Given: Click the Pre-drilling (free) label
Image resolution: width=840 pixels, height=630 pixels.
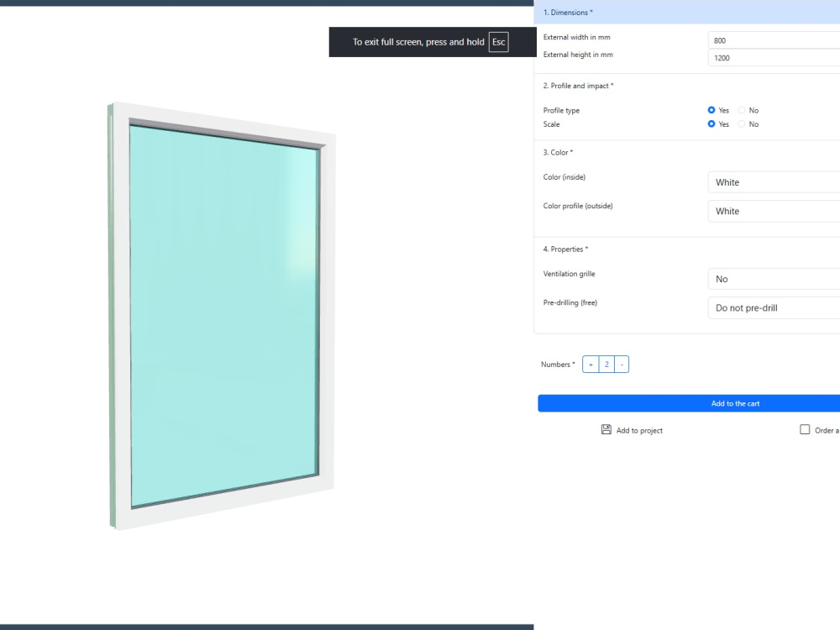Looking at the screenshot, I should coord(570,302).
